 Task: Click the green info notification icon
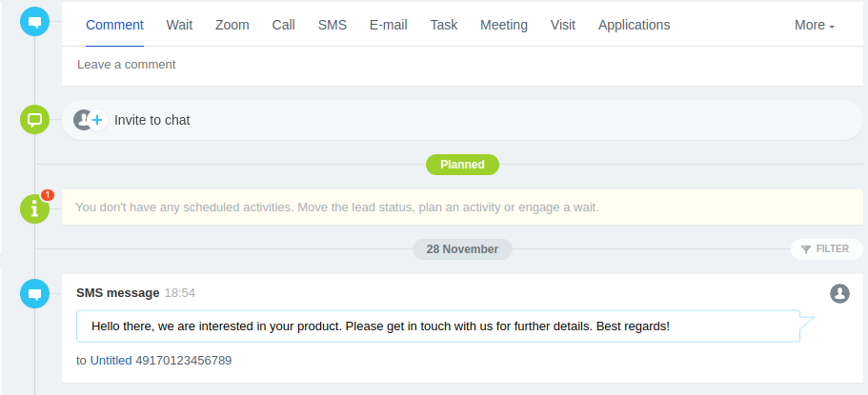(34, 207)
